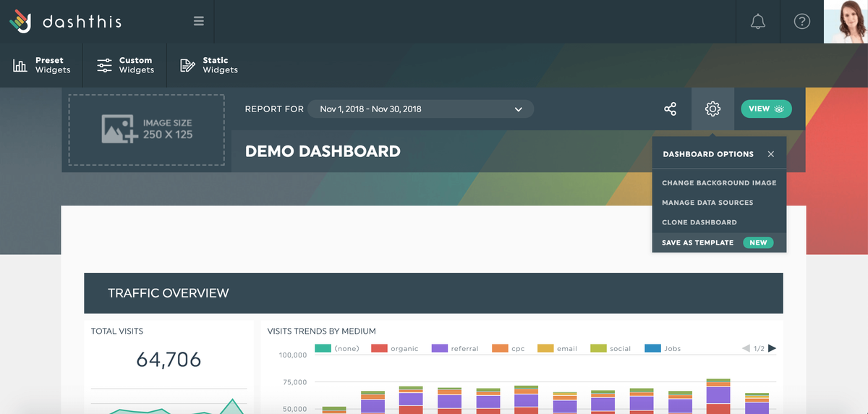Open Static Widgets panel
The height and width of the screenshot is (414, 868).
(209, 65)
